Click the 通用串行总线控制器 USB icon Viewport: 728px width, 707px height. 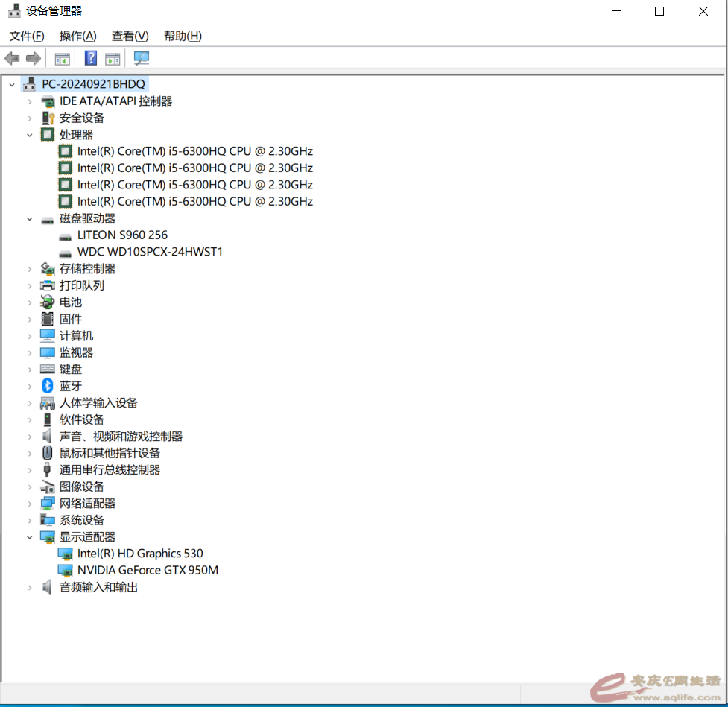48,469
